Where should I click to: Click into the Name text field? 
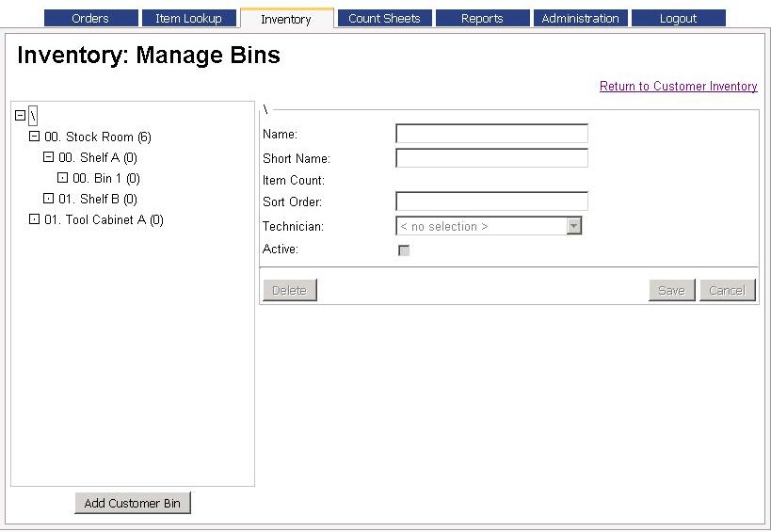pos(491,134)
